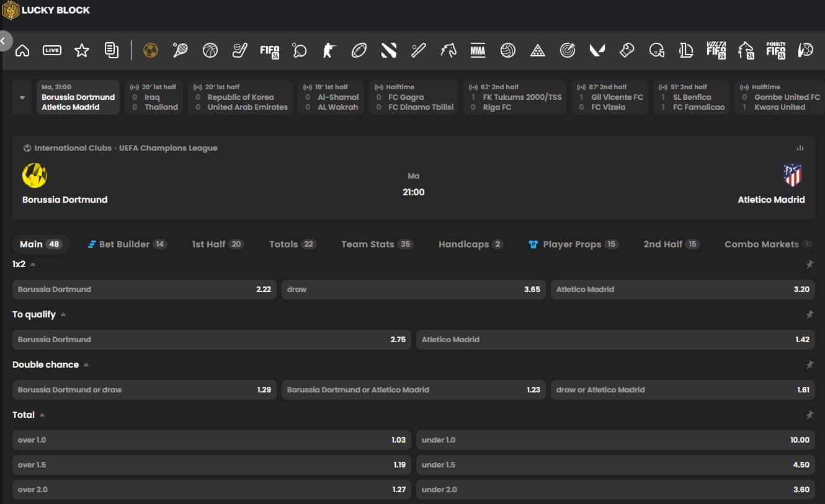
Task: Open the League of Legends icon
Action: [687, 50]
